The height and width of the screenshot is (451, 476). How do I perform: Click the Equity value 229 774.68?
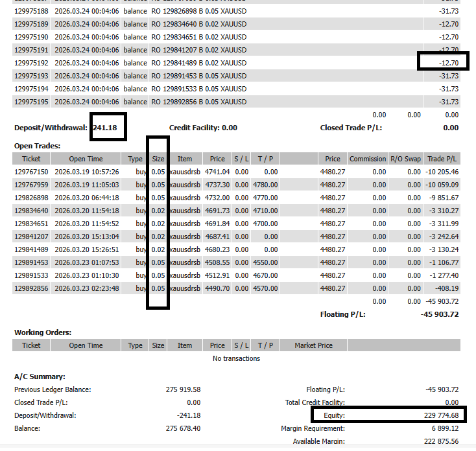pyautogui.click(x=442, y=415)
